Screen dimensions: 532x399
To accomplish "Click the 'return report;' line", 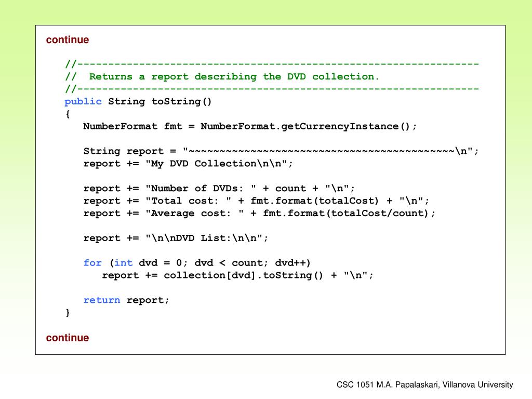I will (126, 300).
